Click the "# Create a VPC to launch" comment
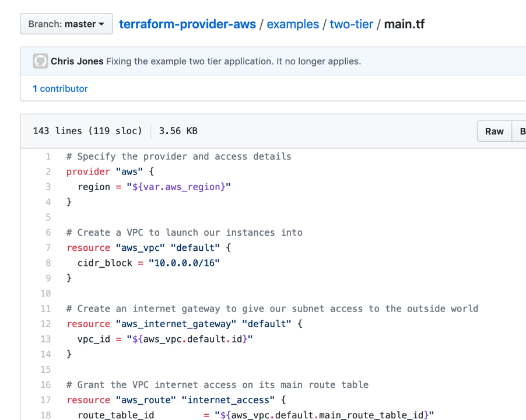The width and height of the screenshot is (526, 420). pyautogui.click(x=184, y=233)
